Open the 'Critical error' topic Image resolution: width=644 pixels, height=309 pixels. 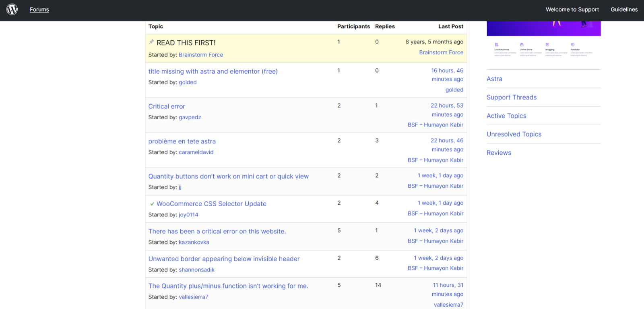(x=167, y=106)
